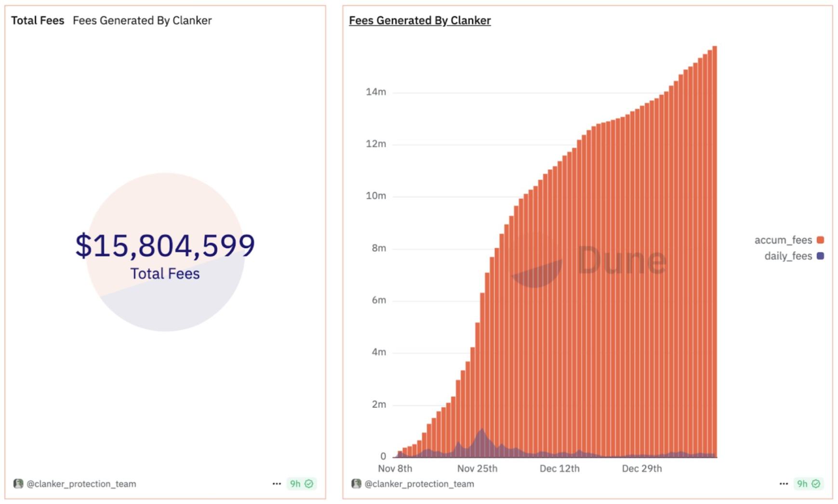
Task: Open @clanker_protection_team profile under the bar chart
Action: (419, 484)
